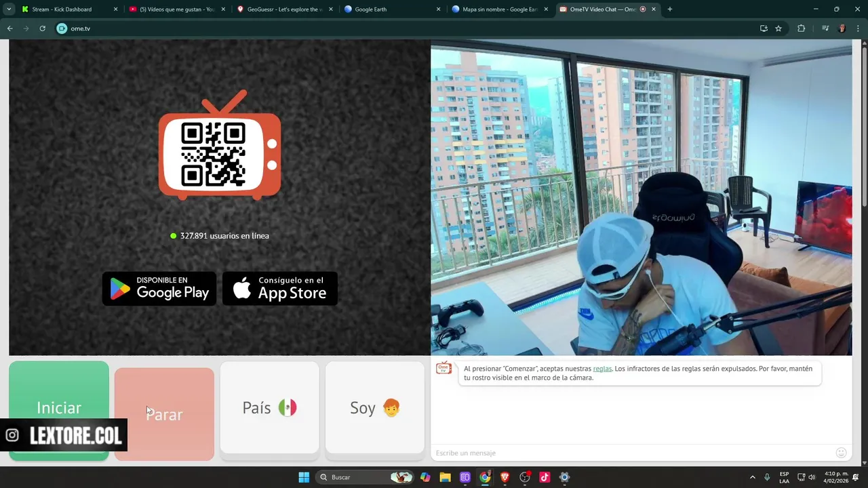Click the OmeTV avatar icon in chat

click(443, 368)
